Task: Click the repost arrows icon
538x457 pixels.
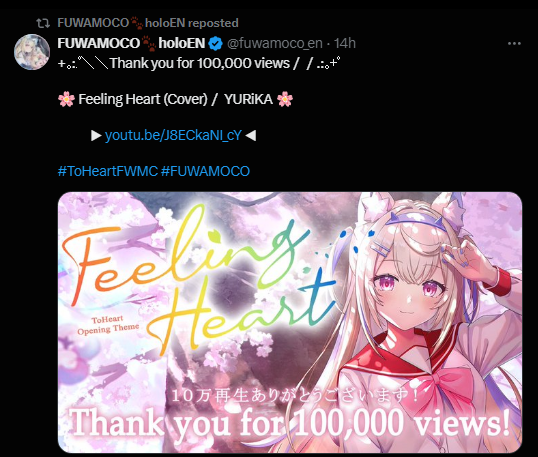Action: [43, 23]
